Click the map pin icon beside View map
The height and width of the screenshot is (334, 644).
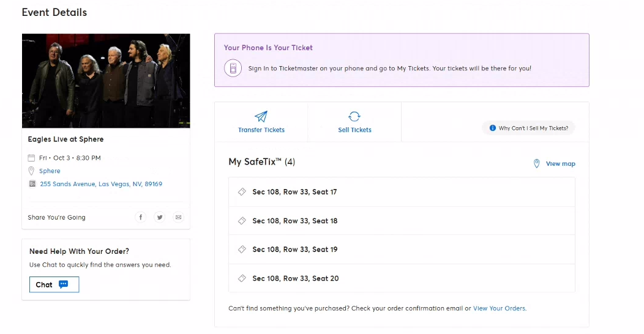[536, 163]
